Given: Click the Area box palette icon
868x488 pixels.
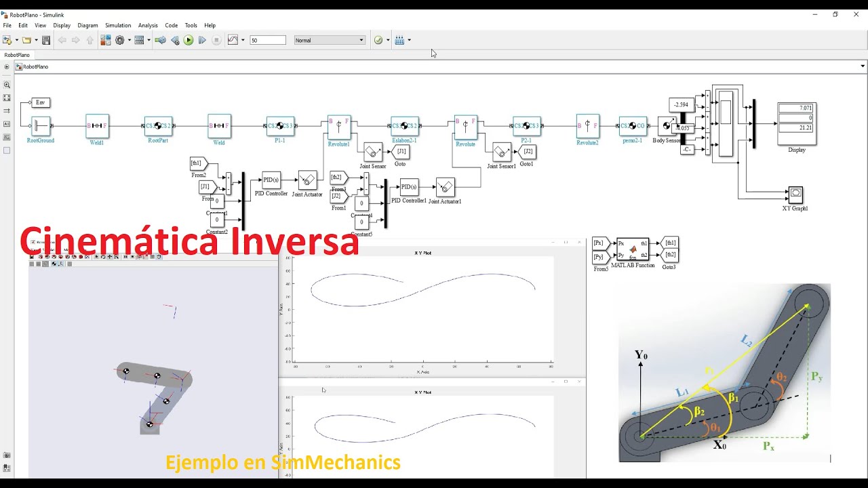Looking at the screenshot, I should [7, 150].
